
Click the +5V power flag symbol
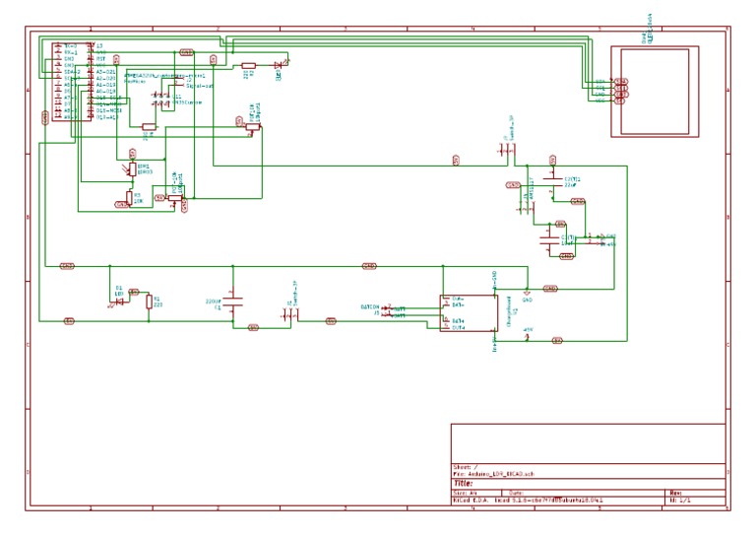[528, 334]
